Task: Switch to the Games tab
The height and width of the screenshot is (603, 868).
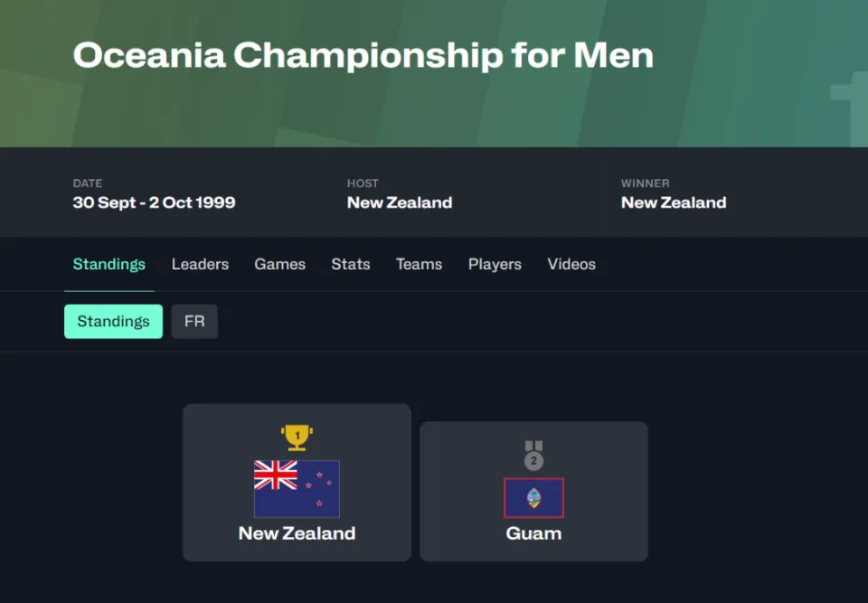Action: point(279,264)
